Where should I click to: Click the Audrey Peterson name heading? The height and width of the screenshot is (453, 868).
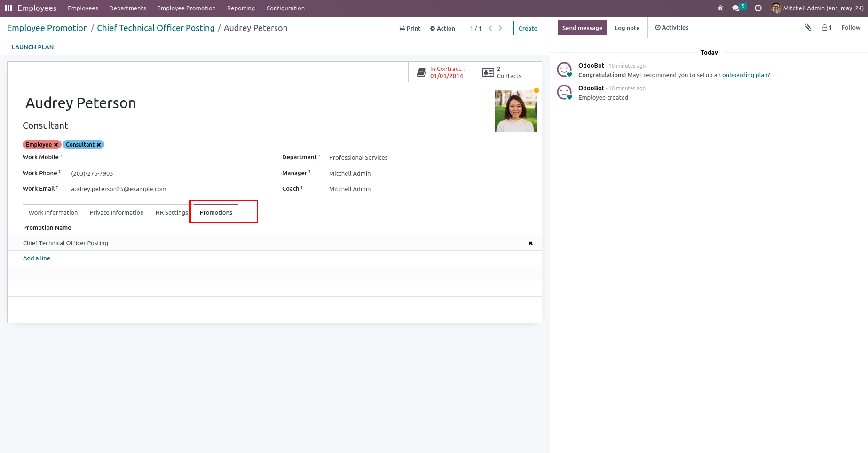click(x=80, y=103)
